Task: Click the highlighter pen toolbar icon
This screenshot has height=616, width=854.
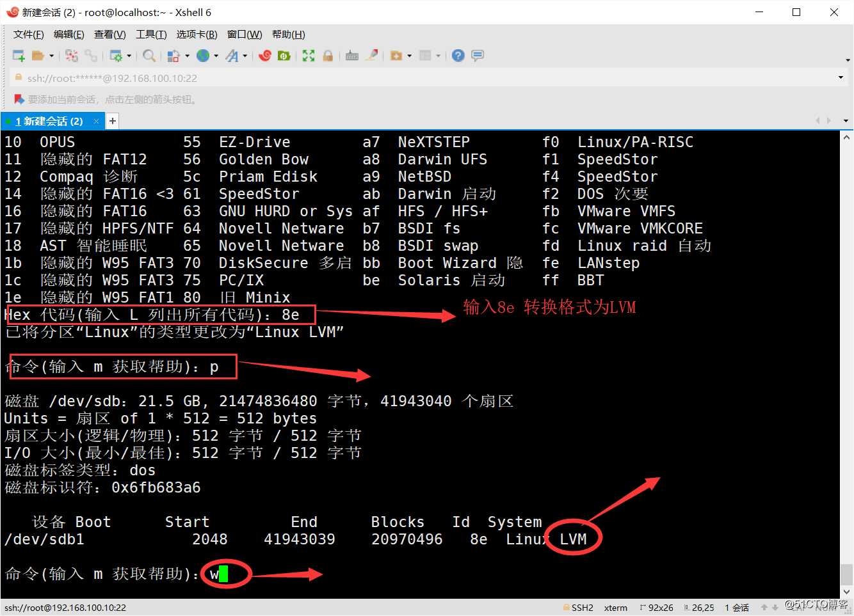Action: coord(371,55)
